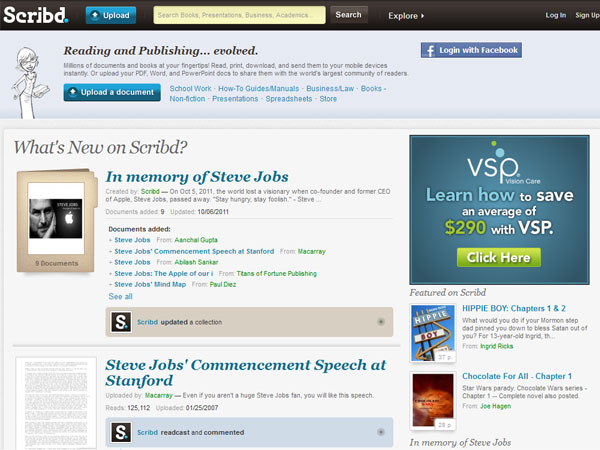Click Login with Facebook button
Image resolution: width=600 pixels, height=450 pixels.
[471, 50]
